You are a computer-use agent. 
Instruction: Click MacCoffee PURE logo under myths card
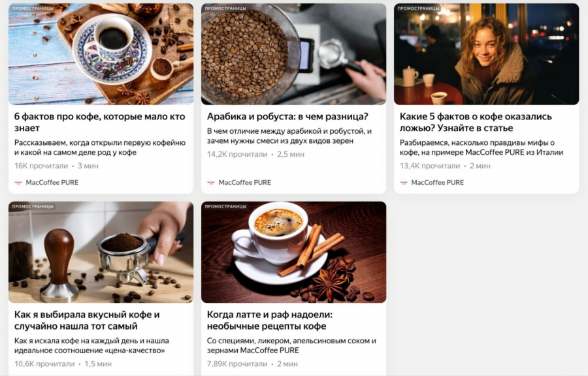point(404,183)
